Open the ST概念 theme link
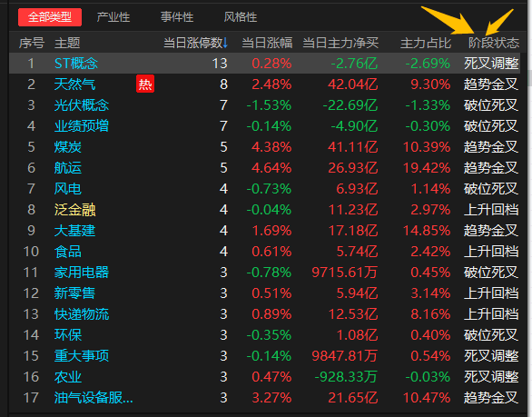Image resolution: width=532 pixels, height=417 pixels. [76, 64]
